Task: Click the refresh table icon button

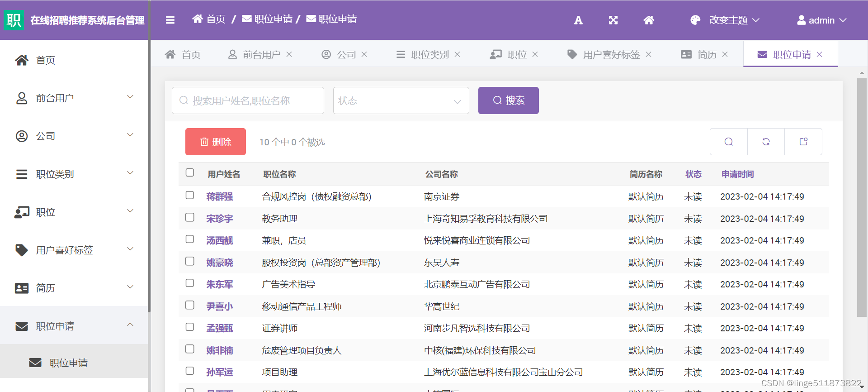Action: pos(766,142)
